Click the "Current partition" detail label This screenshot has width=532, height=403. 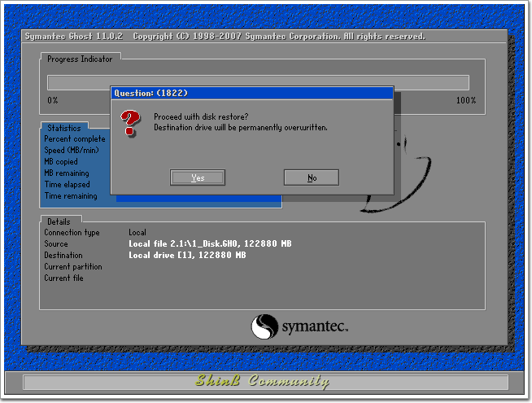(73, 267)
